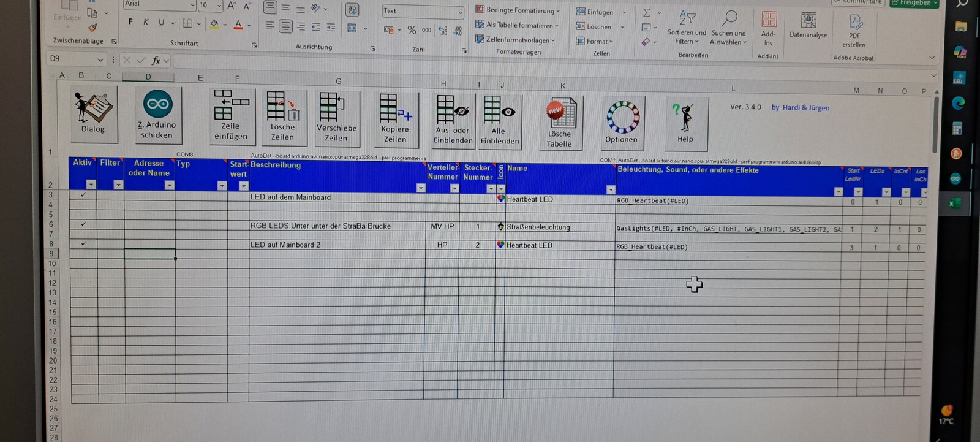
Task: Open Help with the question-mark figure
Action: point(685,123)
